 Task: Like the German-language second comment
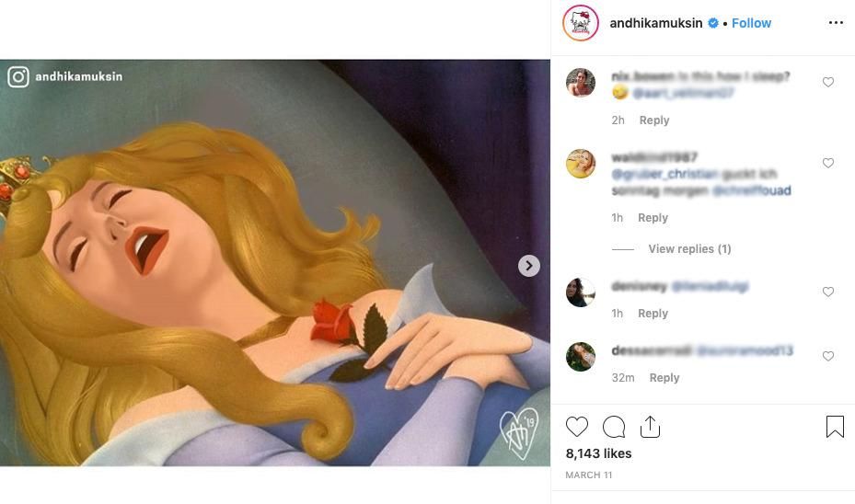[828, 163]
